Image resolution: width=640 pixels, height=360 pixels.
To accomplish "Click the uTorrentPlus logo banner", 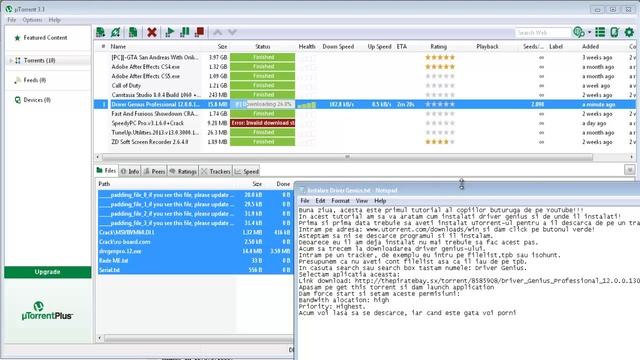I will click(x=47, y=311).
